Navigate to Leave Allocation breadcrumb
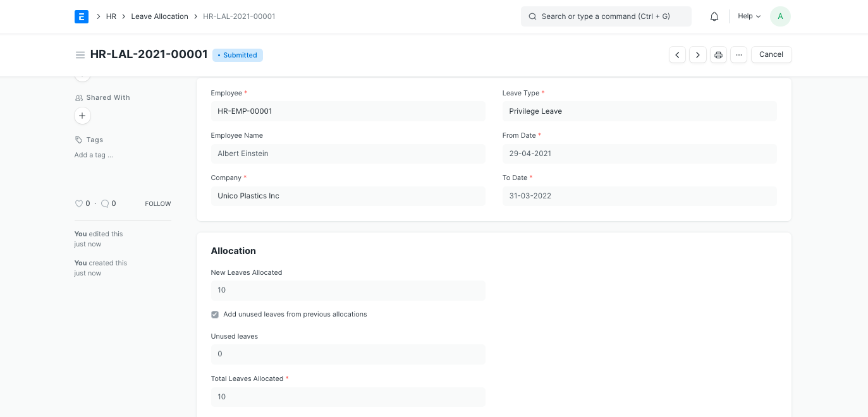The width and height of the screenshot is (868, 417). (159, 16)
